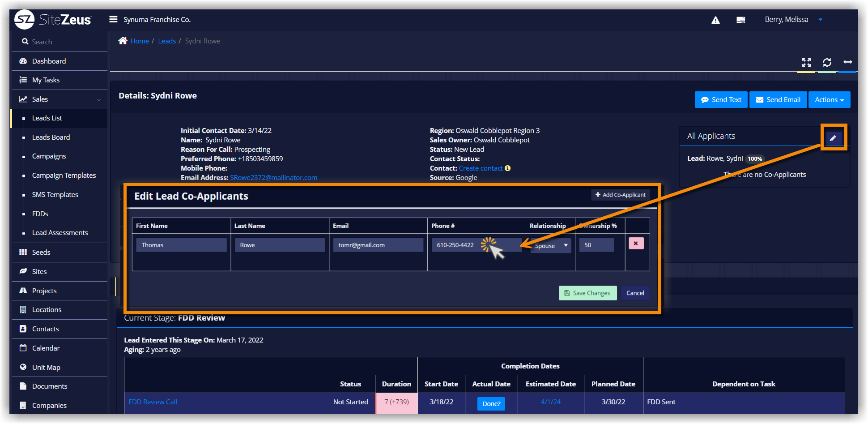Select Leads List in Sales menu
The width and height of the screenshot is (868, 424).
(47, 118)
